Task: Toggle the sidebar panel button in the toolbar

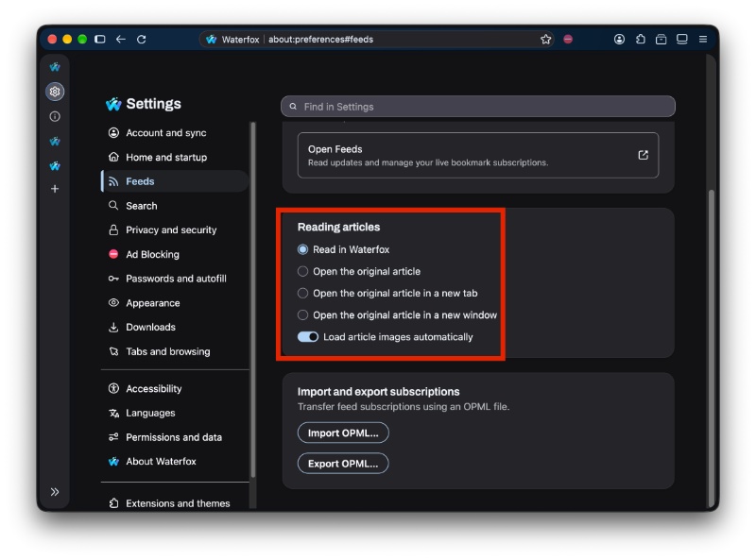Action: pos(100,39)
